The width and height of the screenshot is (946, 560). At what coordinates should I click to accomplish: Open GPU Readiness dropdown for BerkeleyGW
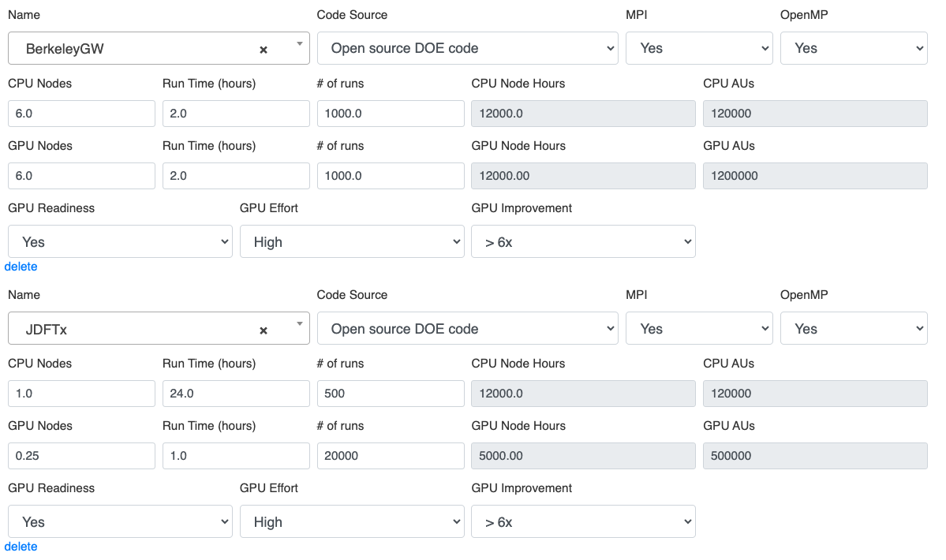(120, 242)
